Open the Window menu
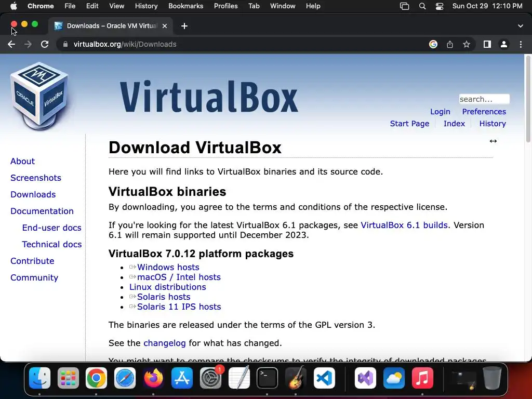532x399 pixels. [283, 6]
